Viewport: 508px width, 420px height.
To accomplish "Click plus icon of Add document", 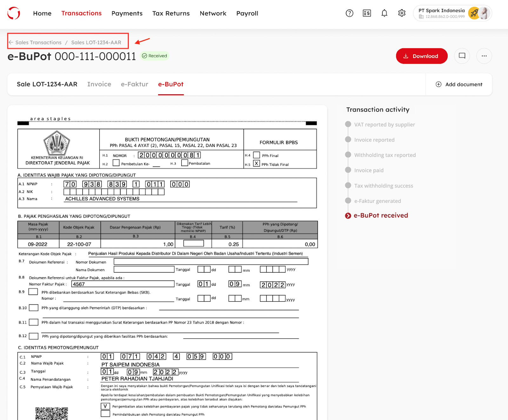I will pos(438,84).
